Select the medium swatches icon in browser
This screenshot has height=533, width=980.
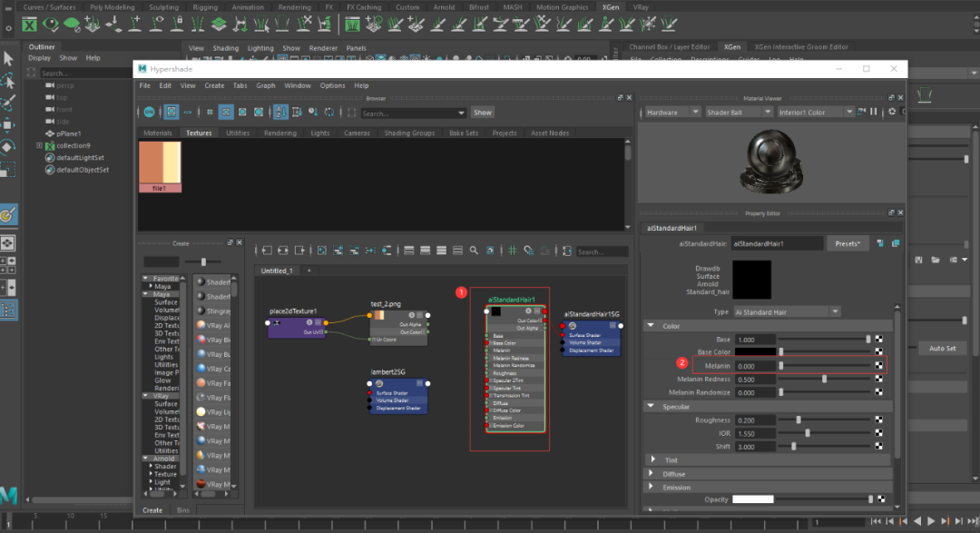[226, 113]
